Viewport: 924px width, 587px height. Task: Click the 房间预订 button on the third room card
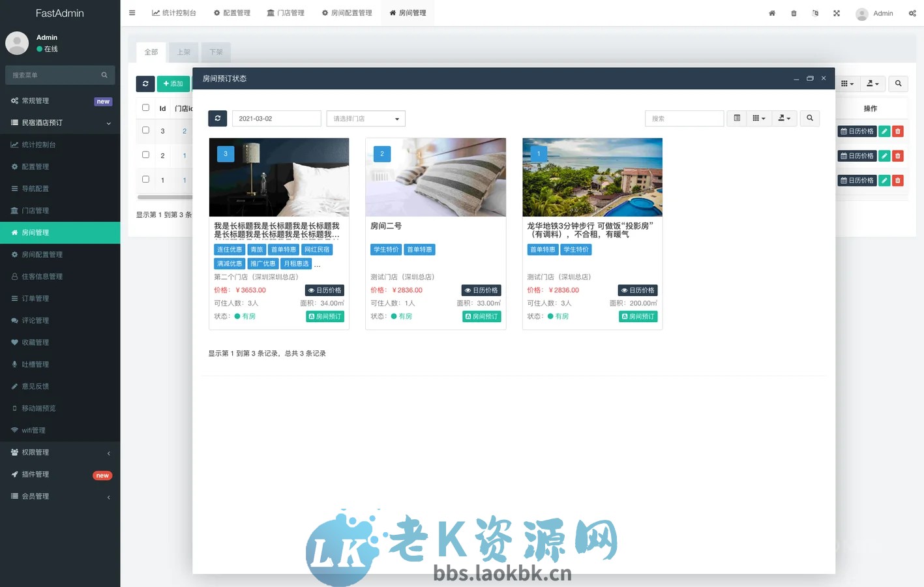[638, 316]
